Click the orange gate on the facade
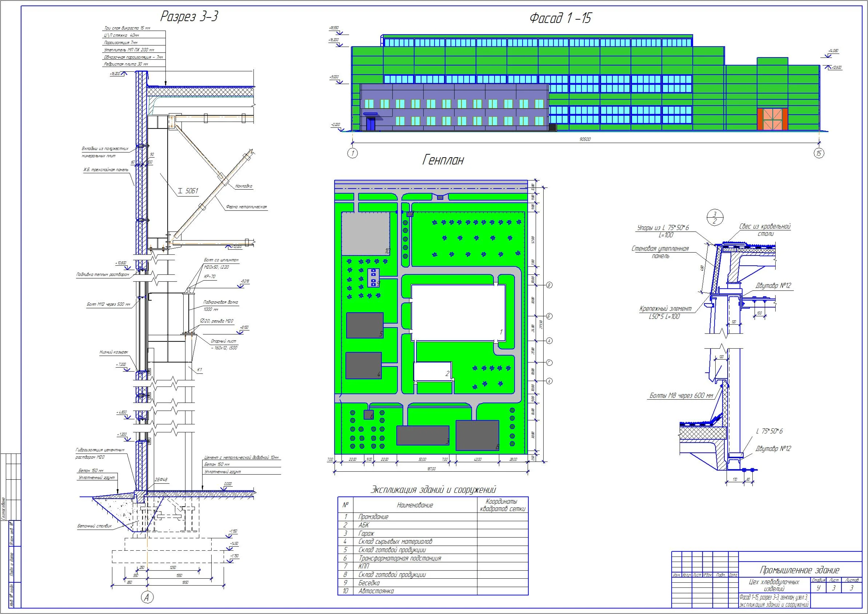 [772, 119]
